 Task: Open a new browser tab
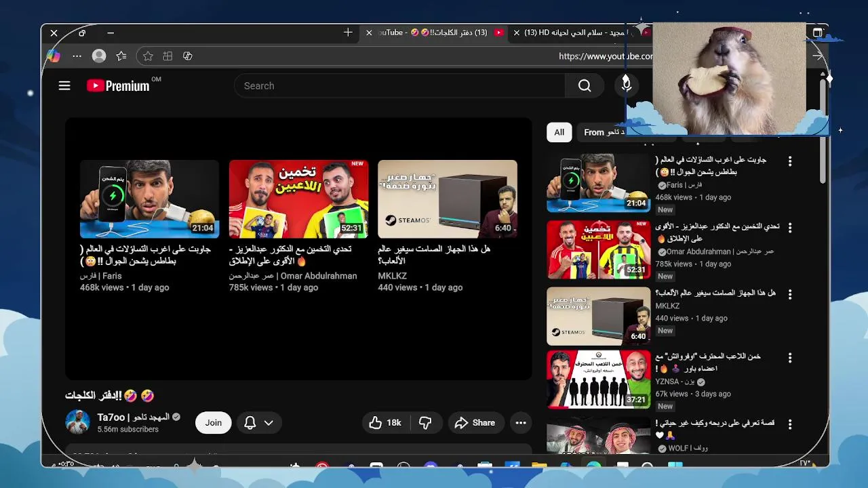click(348, 33)
